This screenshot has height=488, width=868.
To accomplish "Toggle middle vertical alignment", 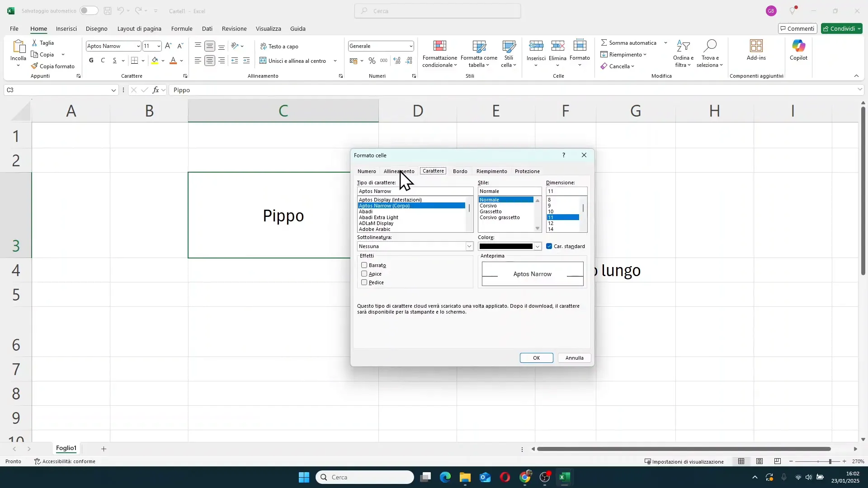I will point(210,46).
